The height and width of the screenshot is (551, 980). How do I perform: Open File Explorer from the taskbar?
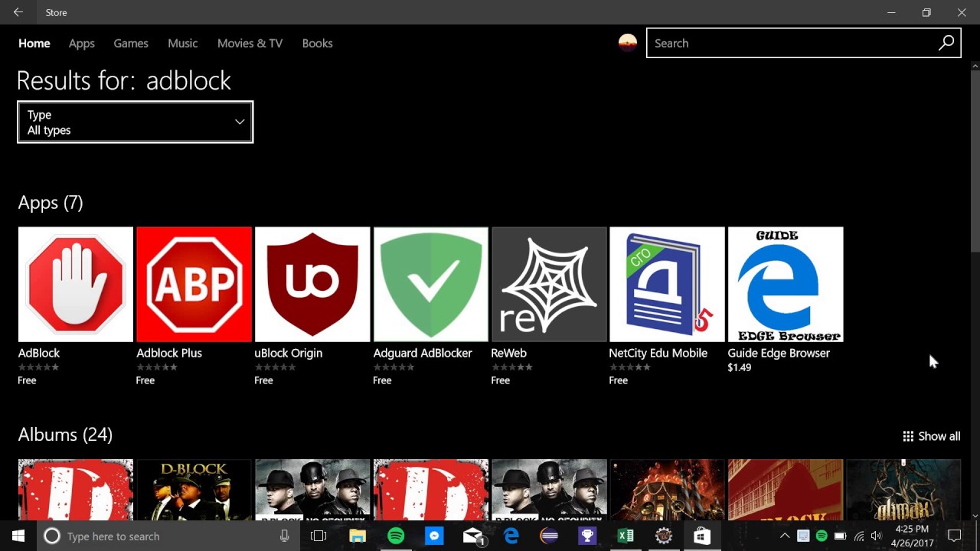358,536
